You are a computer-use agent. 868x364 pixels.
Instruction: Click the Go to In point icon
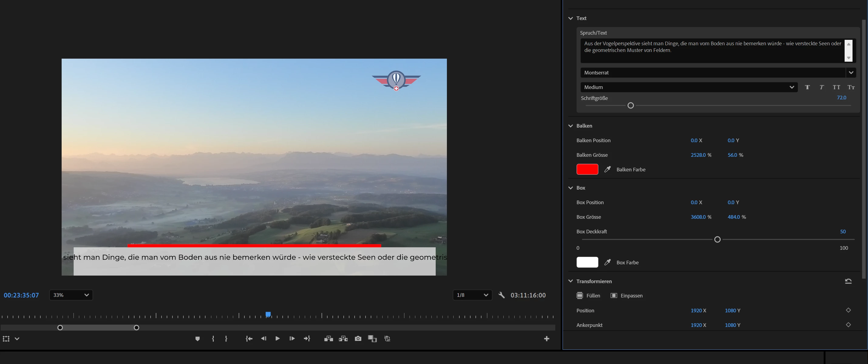tap(249, 339)
